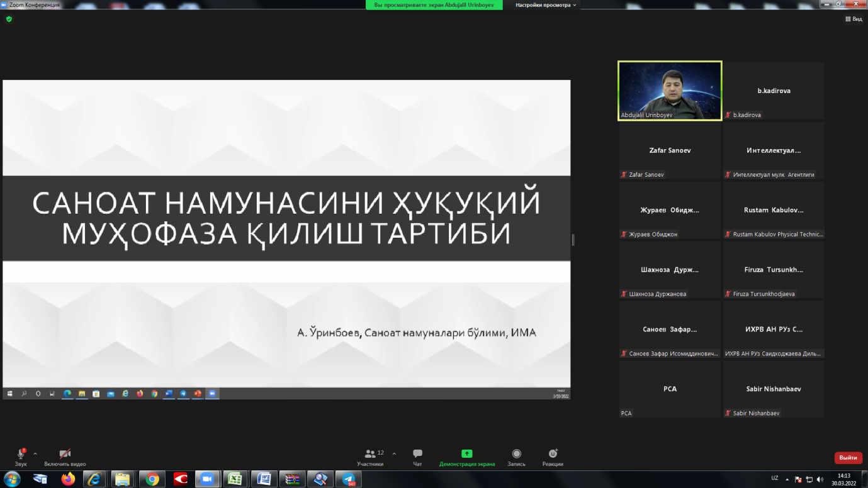Click the Звук microphone icon
This screenshot has height=488, width=868.
(x=21, y=454)
